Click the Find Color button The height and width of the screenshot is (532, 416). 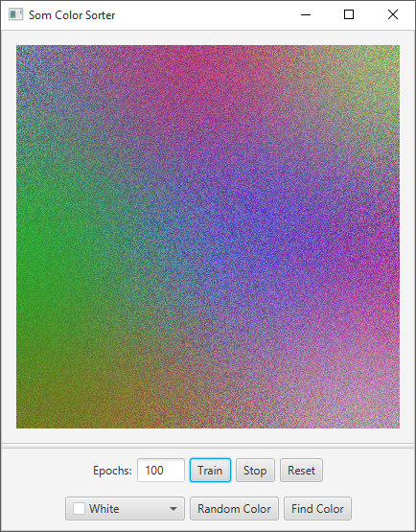317,509
